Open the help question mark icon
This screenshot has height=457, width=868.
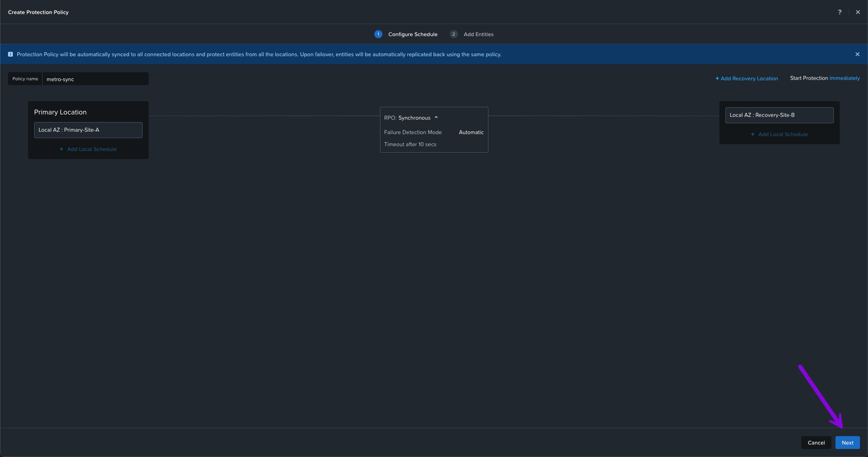[839, 12]
